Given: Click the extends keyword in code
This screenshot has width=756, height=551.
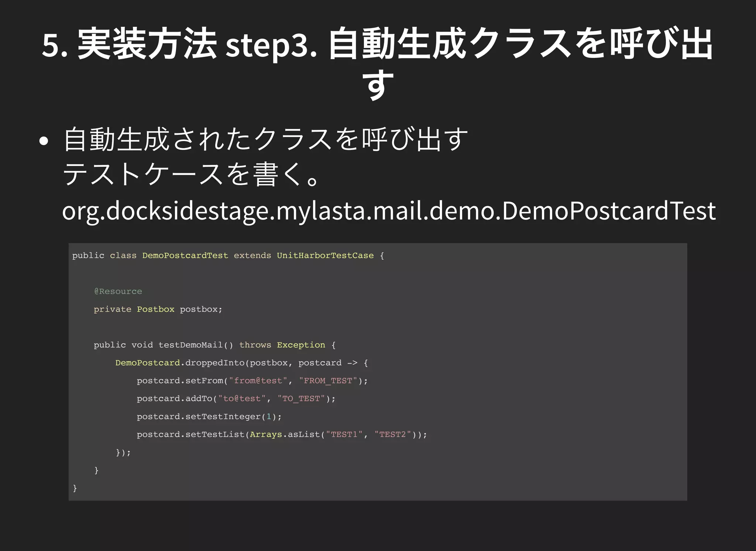Looking at the screenshot, I should tap(252, 256).
